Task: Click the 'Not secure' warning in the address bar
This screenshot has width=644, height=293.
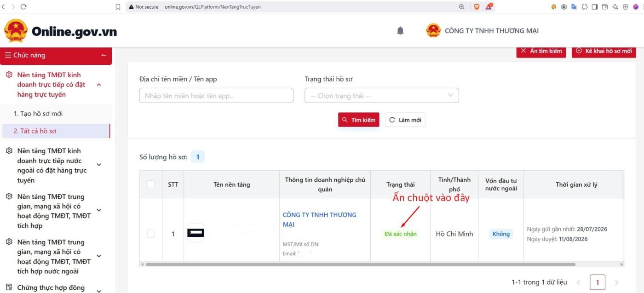Action: coord(144,7)
